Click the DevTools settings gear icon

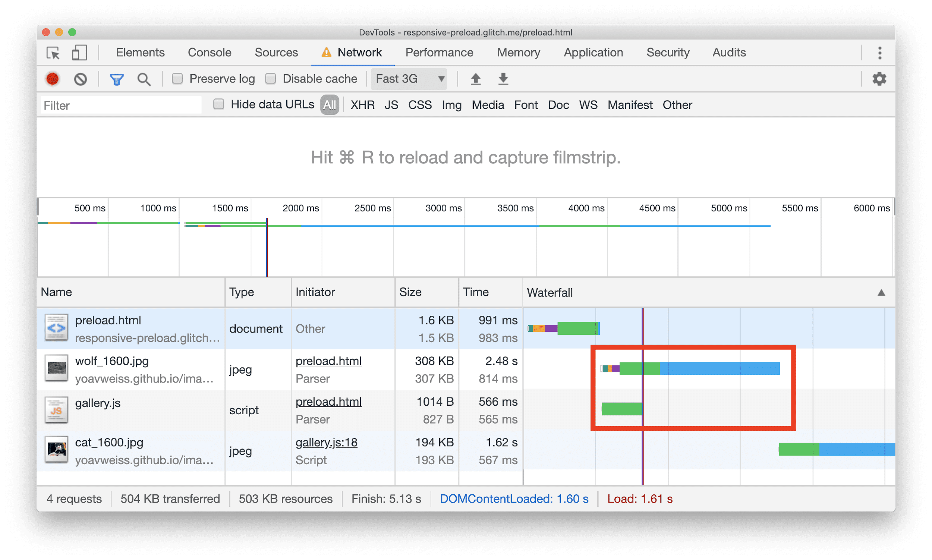[879, 79]
